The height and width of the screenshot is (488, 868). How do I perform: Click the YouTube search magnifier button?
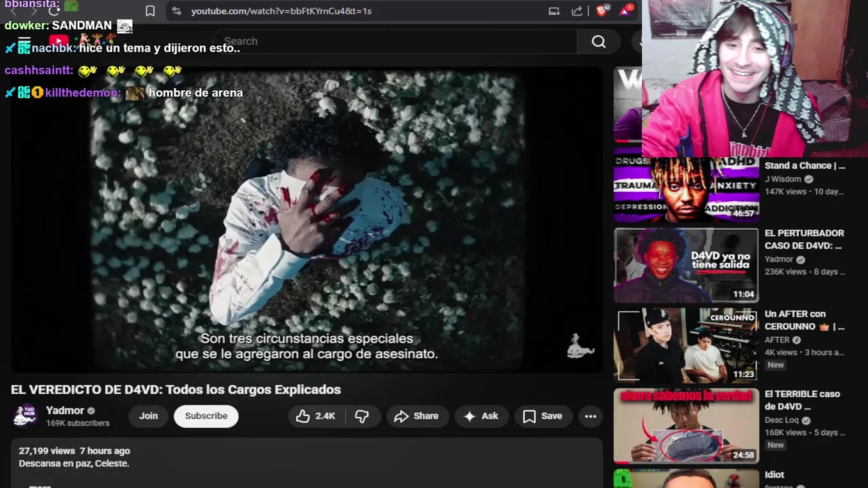598,41
